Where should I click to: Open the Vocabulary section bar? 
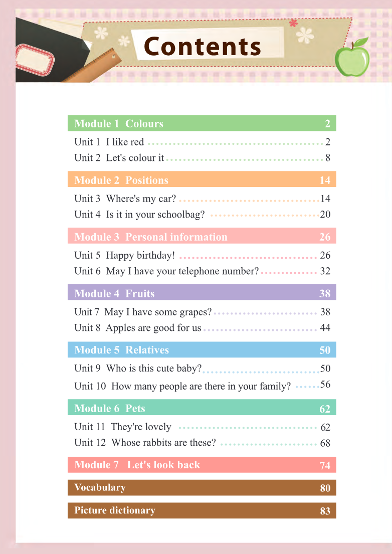coord(202,488)
